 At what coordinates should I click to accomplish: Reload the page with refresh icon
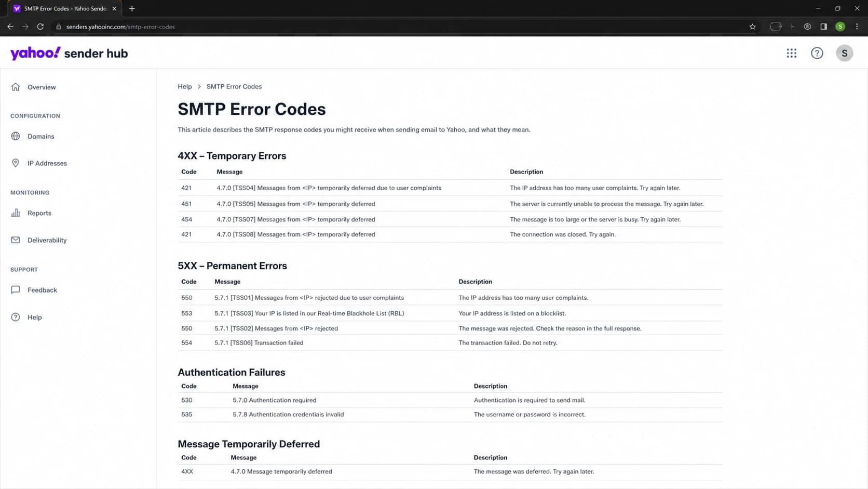40,27
